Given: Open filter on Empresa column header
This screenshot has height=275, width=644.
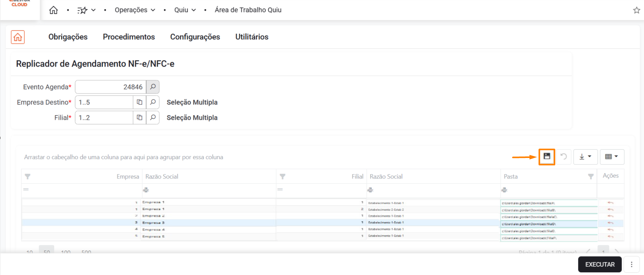Looking at the screenshot, I should coord(28,177).
